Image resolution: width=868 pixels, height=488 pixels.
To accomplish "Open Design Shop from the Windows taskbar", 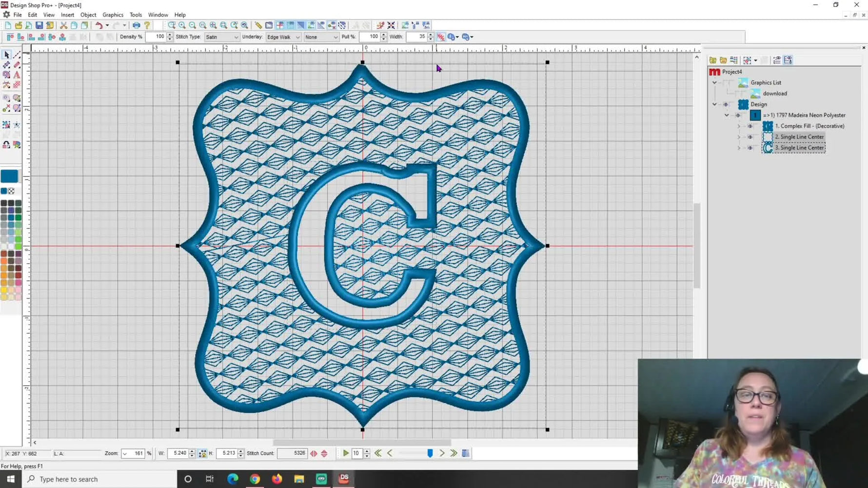I will pyautogui.click(x=344, y=479).
